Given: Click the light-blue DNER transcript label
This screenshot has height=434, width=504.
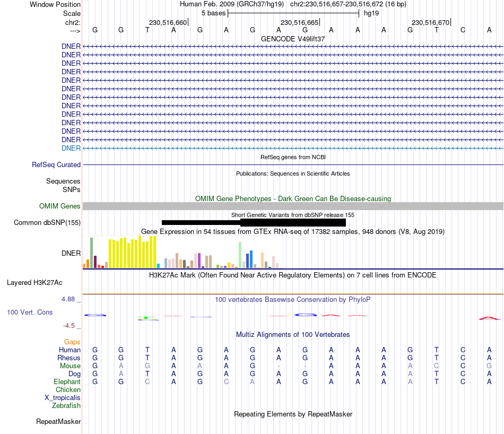Looking at the screenshot, I should click(71, 148).
